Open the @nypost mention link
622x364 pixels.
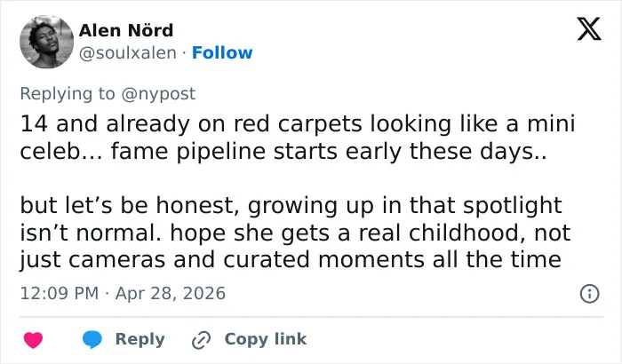click(158, 94)
